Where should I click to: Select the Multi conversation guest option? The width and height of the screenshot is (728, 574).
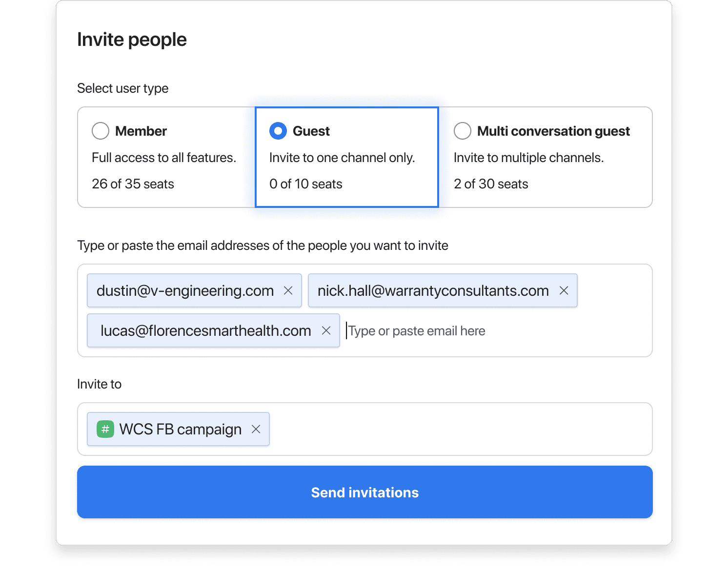(463, 131)
